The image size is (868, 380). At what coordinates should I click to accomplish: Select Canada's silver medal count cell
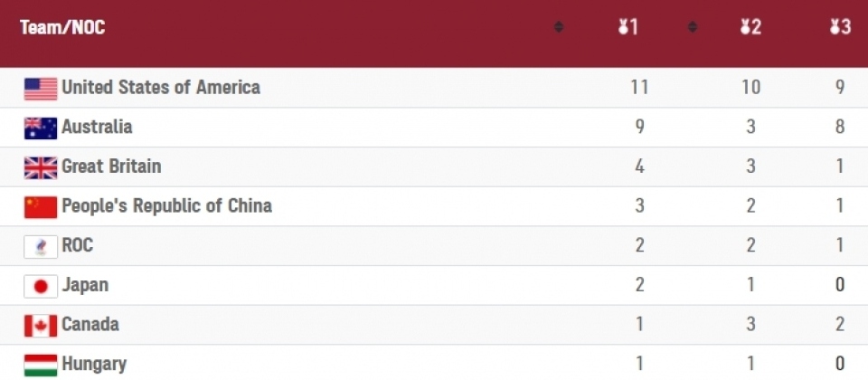tap(750, 325)
